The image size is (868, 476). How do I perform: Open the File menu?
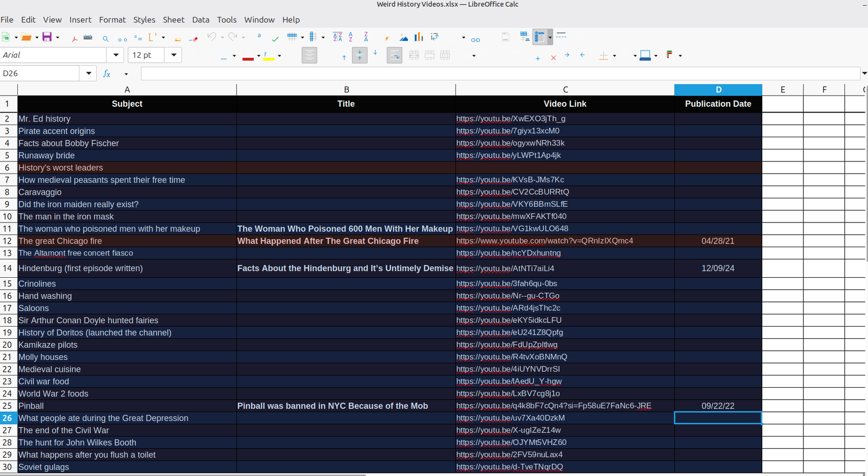point(7,20)
